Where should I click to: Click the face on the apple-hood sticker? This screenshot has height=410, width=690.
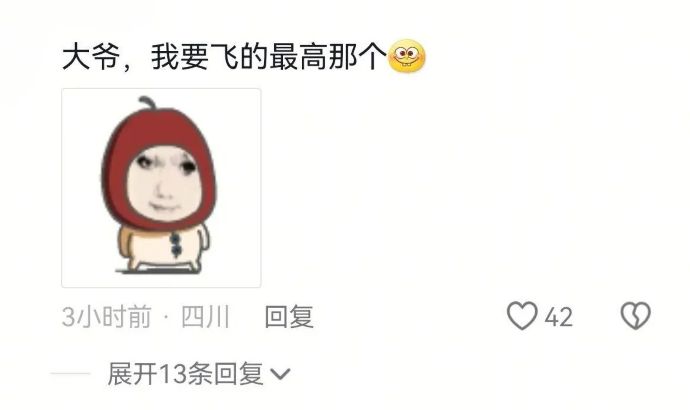165,184
